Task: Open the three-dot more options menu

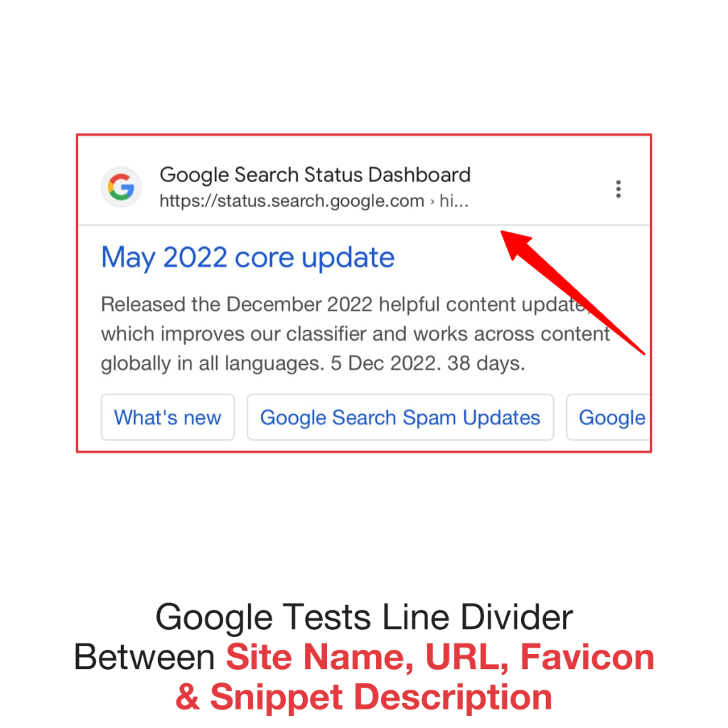Action: click(x=618, y=189)
